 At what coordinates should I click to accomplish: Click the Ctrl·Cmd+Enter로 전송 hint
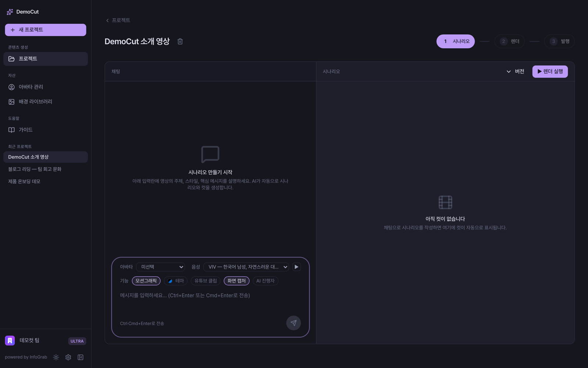click(x=142, y=323)
